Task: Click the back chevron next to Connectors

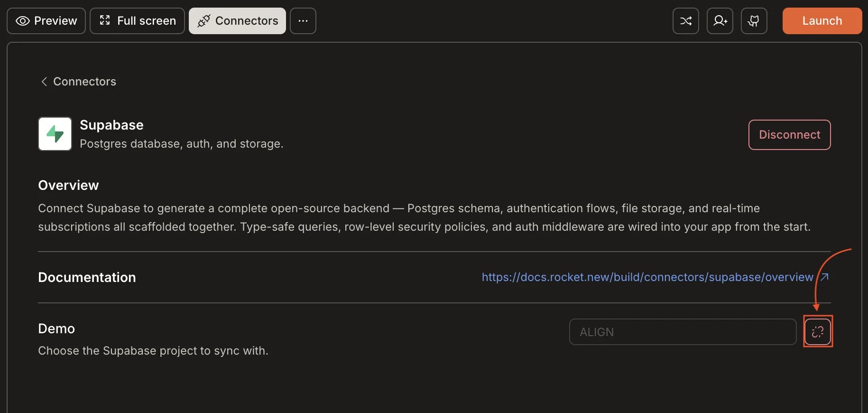Action: click(44, 82)
